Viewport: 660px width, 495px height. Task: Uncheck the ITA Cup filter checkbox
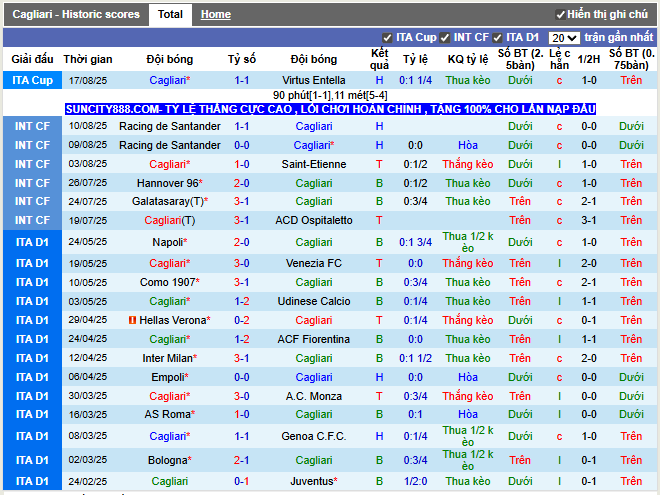[387, 38]
